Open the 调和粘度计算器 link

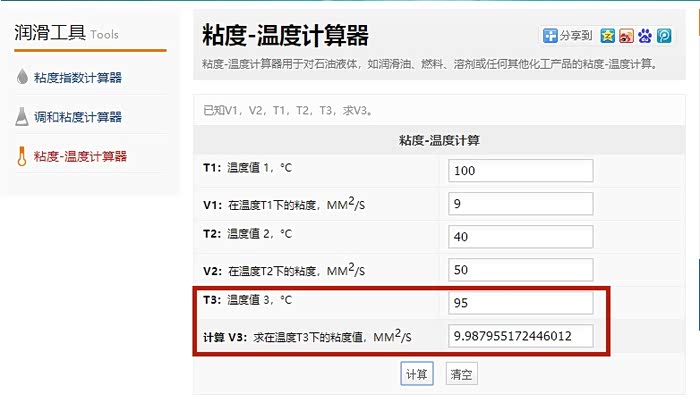coord(78,117)
